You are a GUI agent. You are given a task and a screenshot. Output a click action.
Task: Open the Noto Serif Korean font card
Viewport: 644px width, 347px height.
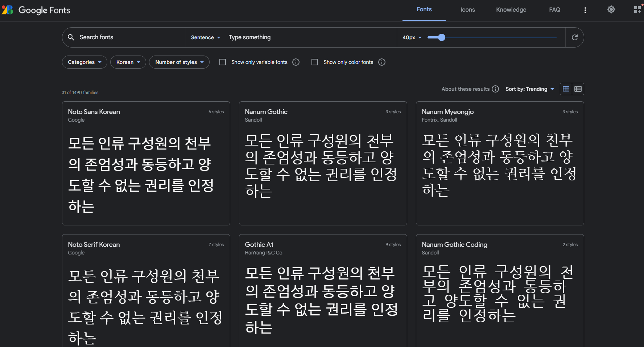point(146,291)
